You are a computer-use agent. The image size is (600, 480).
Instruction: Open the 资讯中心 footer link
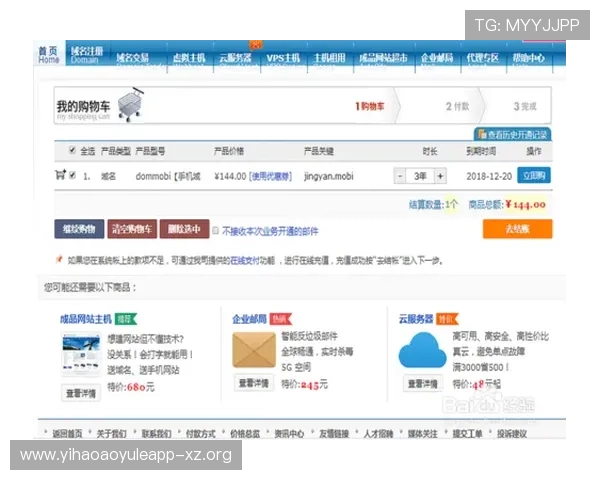tap(289, 434)
